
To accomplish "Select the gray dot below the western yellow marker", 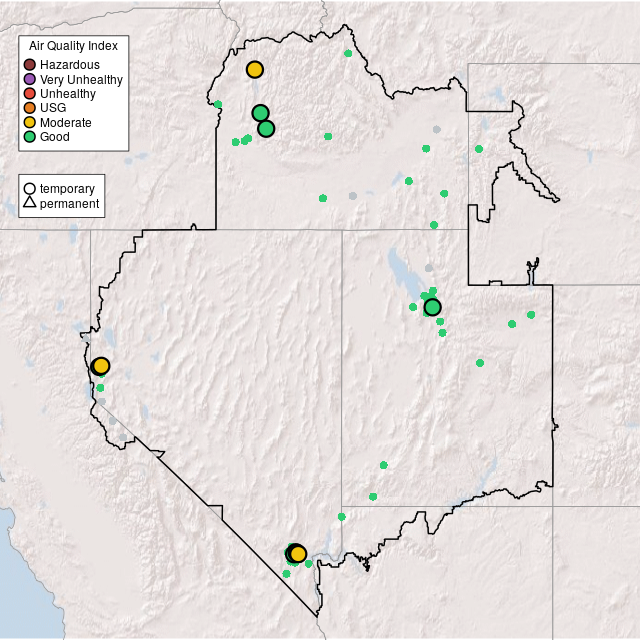I will point(101,401).
